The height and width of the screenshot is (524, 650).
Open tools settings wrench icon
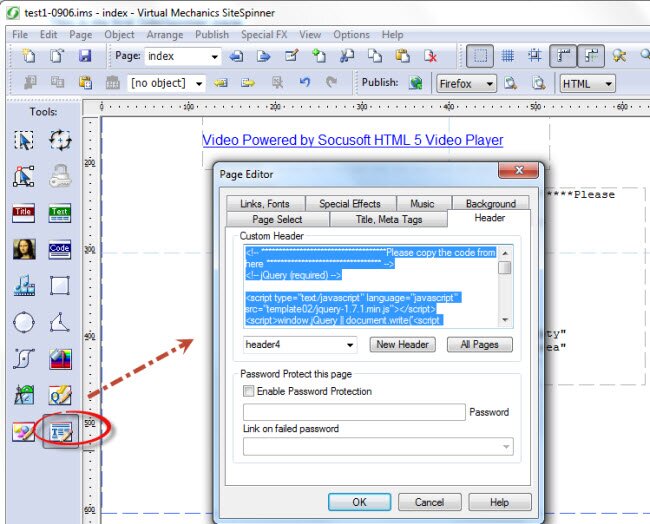coord(619,56)
